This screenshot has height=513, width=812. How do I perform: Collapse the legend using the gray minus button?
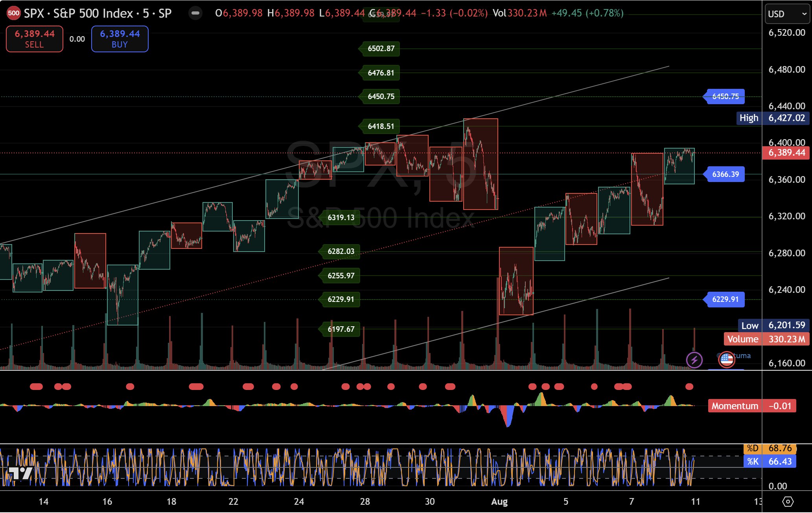(195, 13)
